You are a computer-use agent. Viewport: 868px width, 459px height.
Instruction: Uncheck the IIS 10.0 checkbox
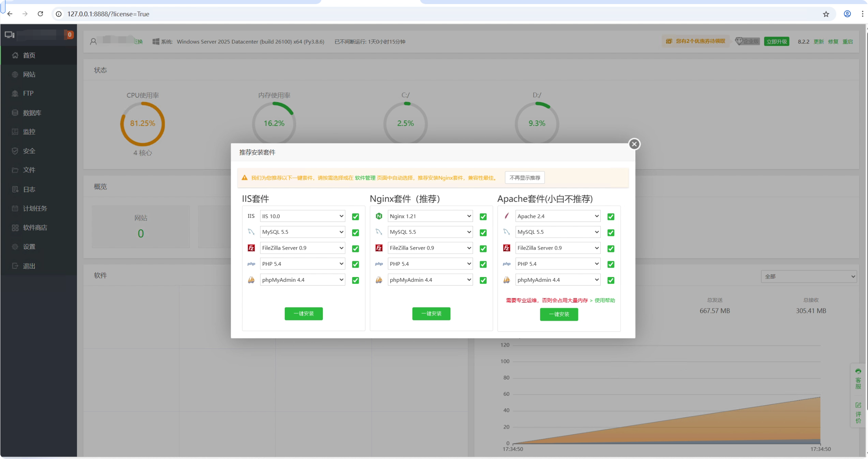pyautogui.click(x=355, y=217)
